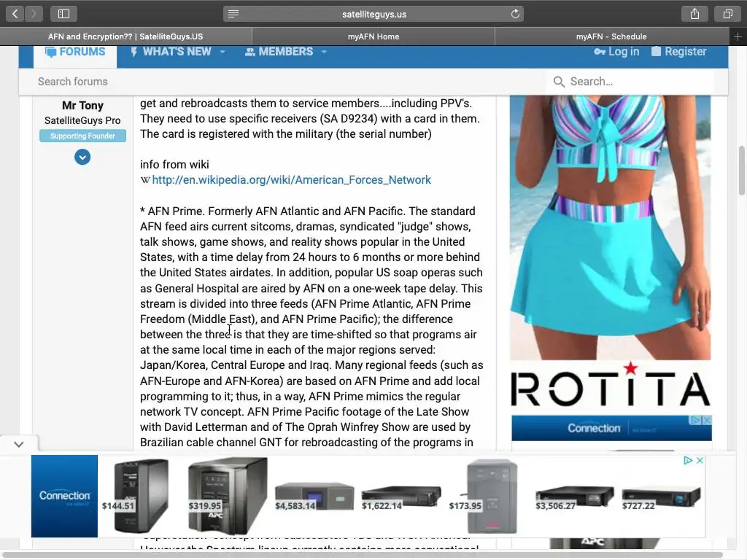The width and height of the screenshot is (747, 560).
Task: Click Connection logo in bottom banner
Action: (64, 496)
